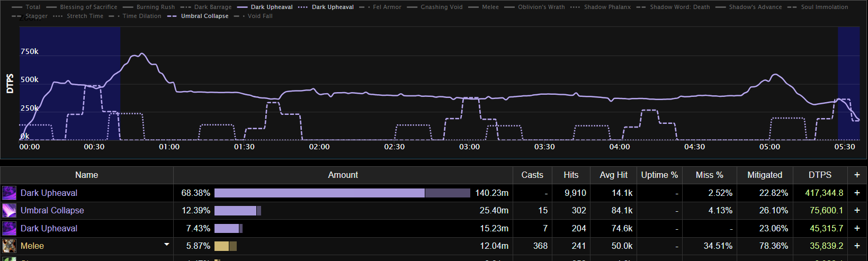Enable Shadow Word: Death legend series

(673, 7)
